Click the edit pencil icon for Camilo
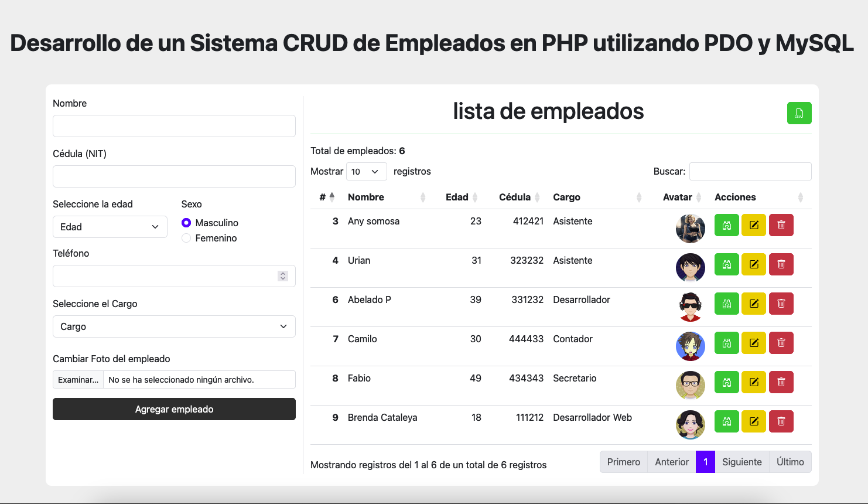Image resolution: width=868 pixels, height=504 pixels. 754,343
